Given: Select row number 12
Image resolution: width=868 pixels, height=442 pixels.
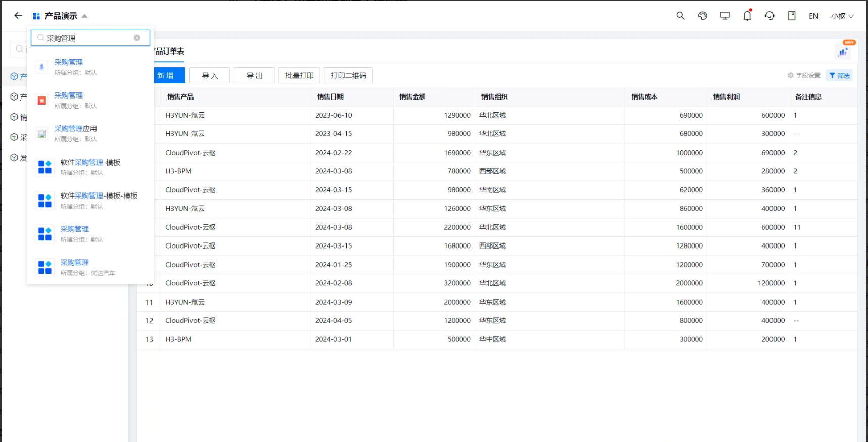Looking at the screenshot, I should [149, 321].
